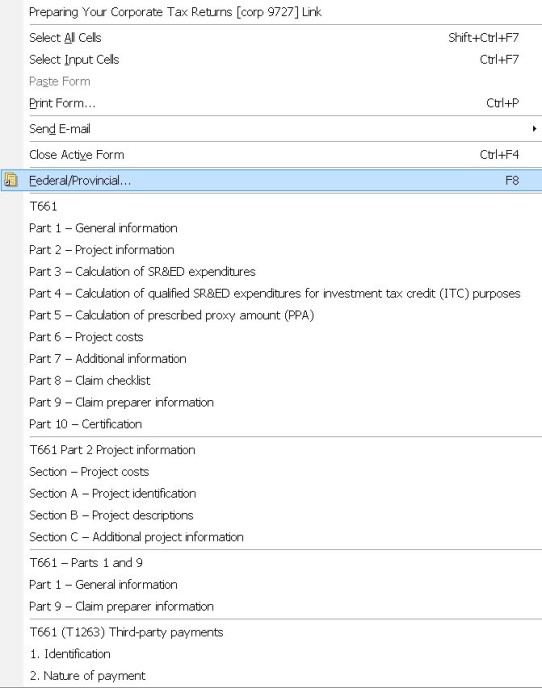Go to 2. Nature of payment

coord(271,676)
